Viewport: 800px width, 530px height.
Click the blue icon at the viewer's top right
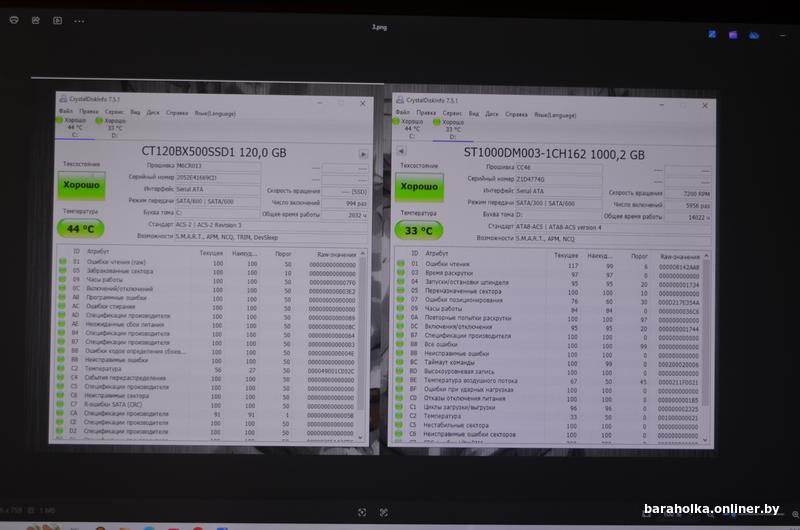pos(712,34)
